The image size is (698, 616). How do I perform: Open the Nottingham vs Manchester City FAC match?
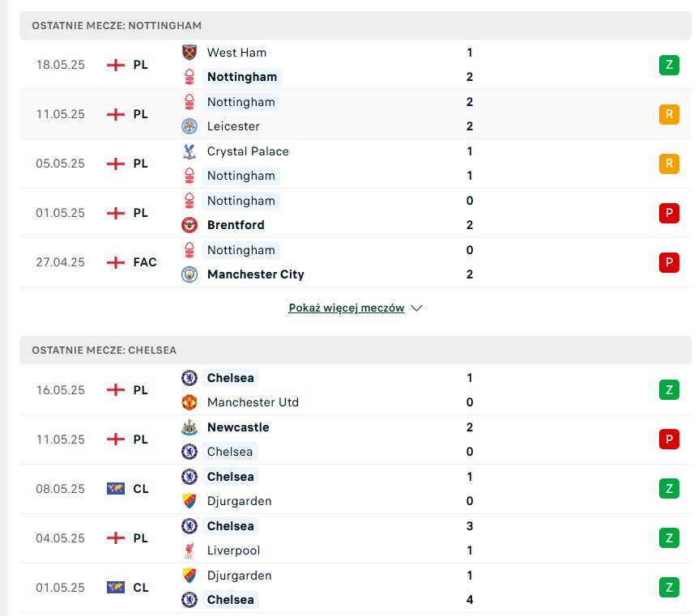[355, 262]
